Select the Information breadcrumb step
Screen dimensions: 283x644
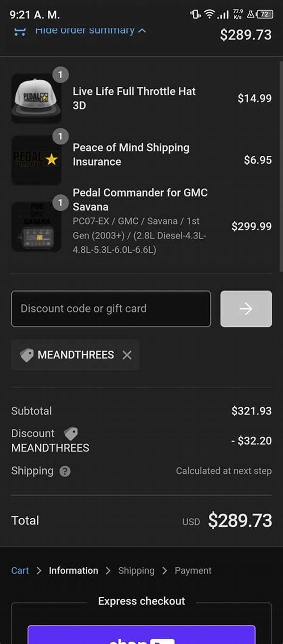click(x=74, y=570)
